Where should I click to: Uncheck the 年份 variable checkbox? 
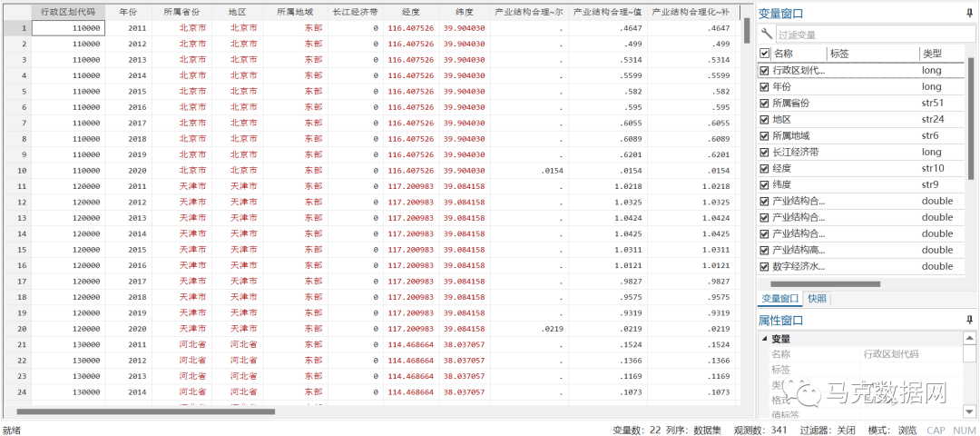coord(764,87)
